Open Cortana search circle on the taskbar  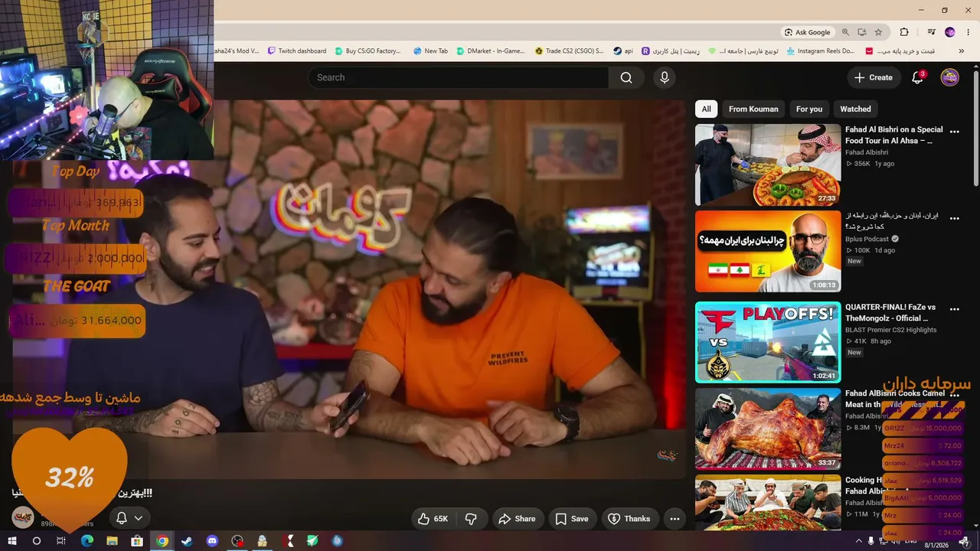coord(36,541)
